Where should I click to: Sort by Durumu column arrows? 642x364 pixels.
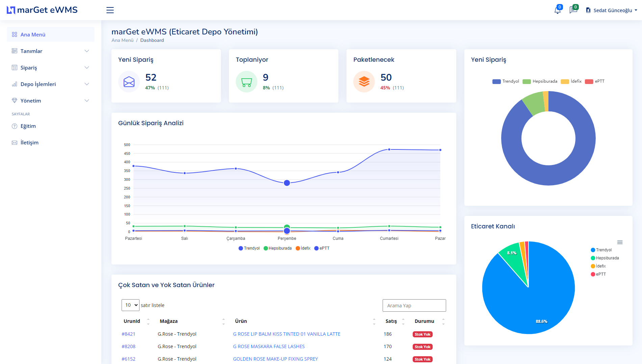click(x=443, y=321)
